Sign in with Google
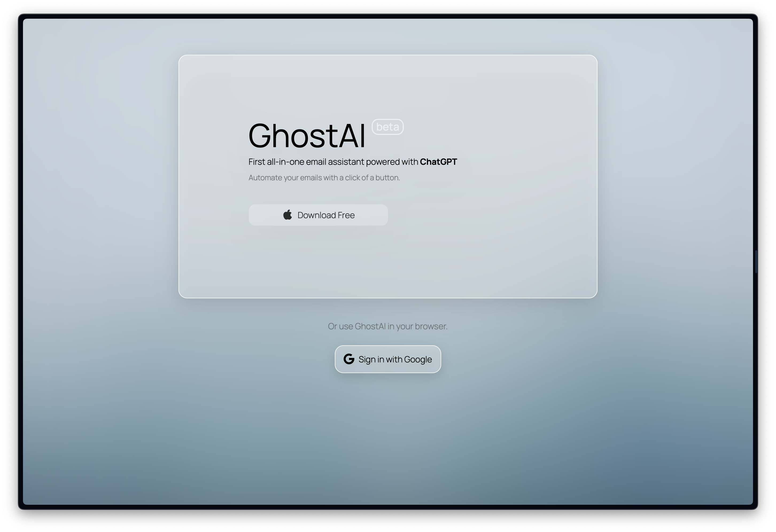The height and width of the screenshot is (532, 776). pos(388,359)
